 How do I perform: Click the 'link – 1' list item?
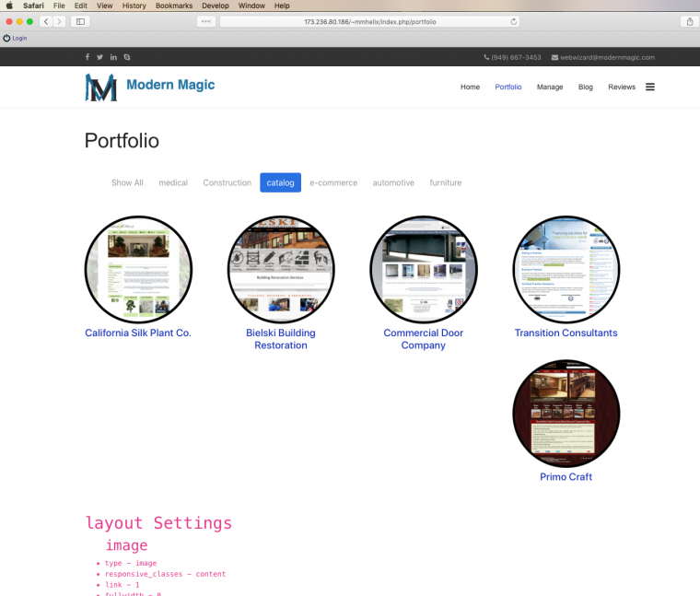pyautogui.click(x=122, y=585)
